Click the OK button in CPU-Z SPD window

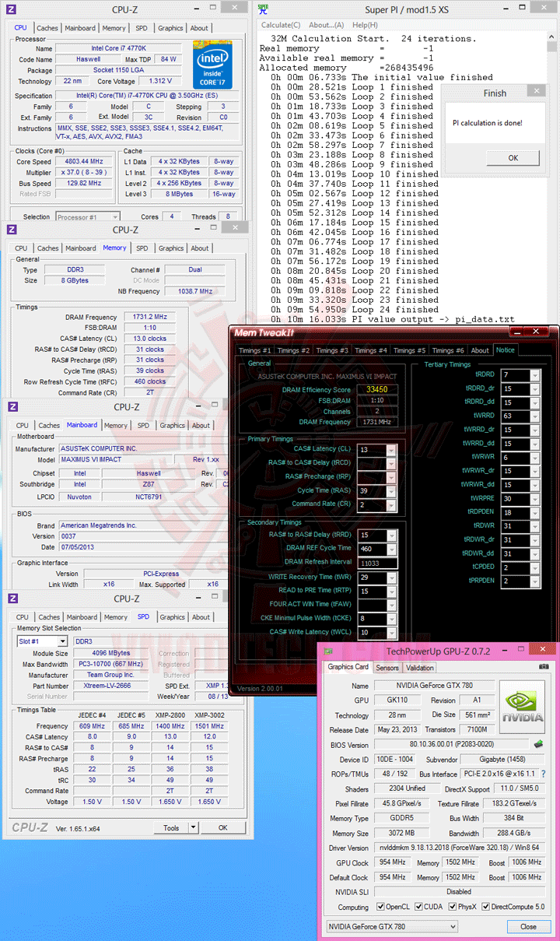point(222,828)
